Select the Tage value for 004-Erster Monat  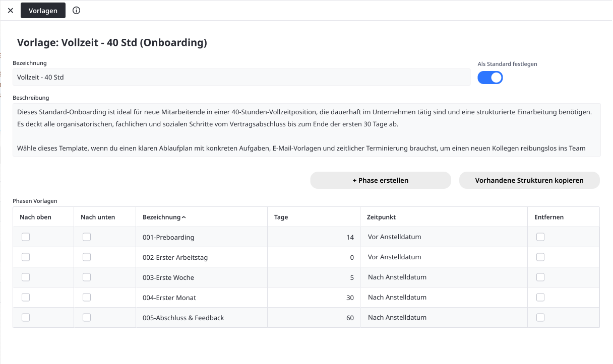point(313,298)
